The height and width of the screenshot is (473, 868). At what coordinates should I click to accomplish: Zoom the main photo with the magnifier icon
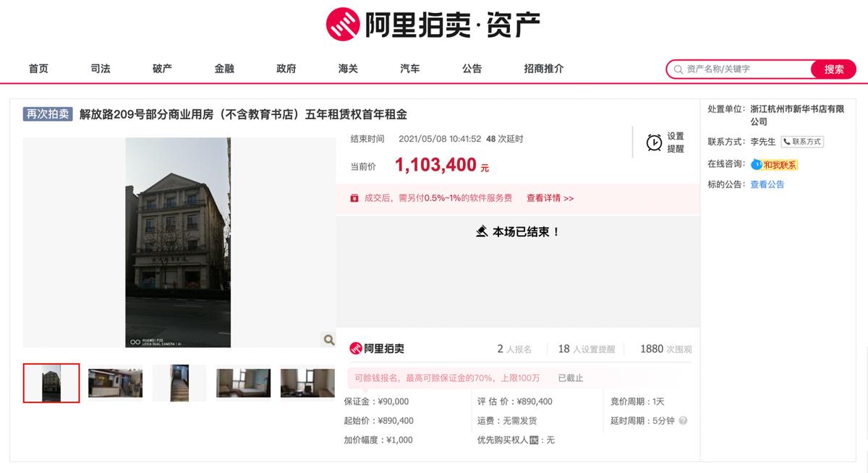coord(328,339)
